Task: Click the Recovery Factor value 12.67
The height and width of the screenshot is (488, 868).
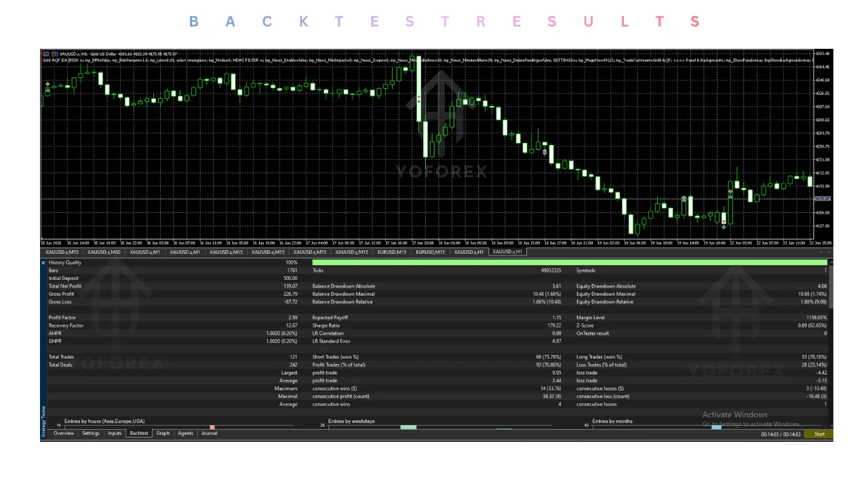Action: [x=292, y=325]
